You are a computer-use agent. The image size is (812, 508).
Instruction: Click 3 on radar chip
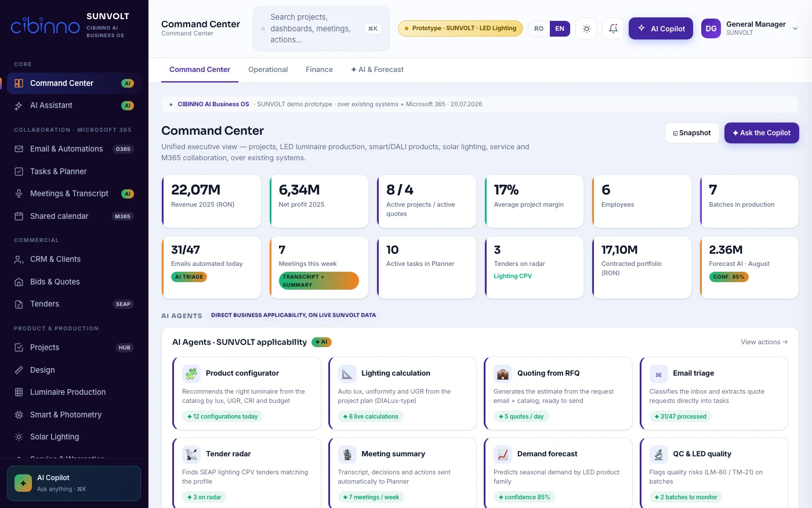204,498
